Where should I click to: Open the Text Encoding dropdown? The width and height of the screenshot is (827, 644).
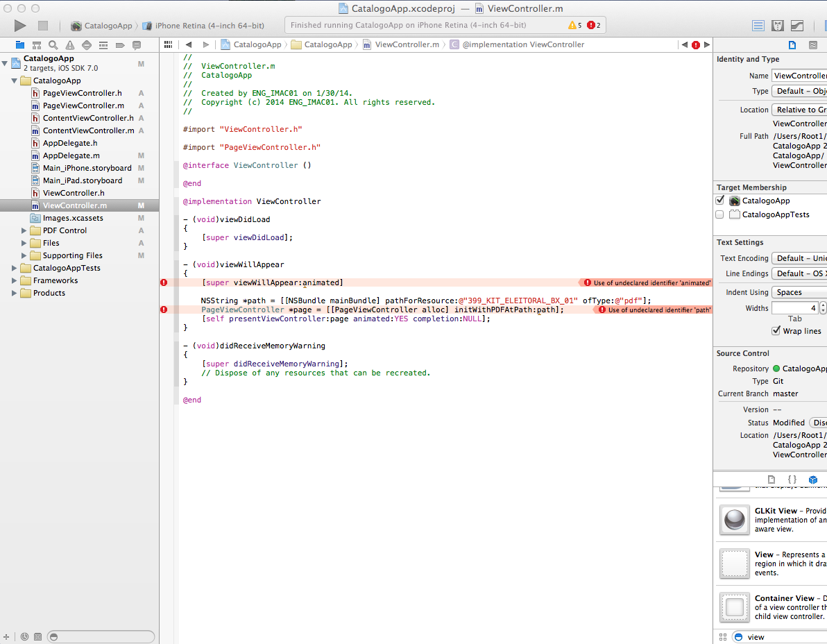(799, 258)
